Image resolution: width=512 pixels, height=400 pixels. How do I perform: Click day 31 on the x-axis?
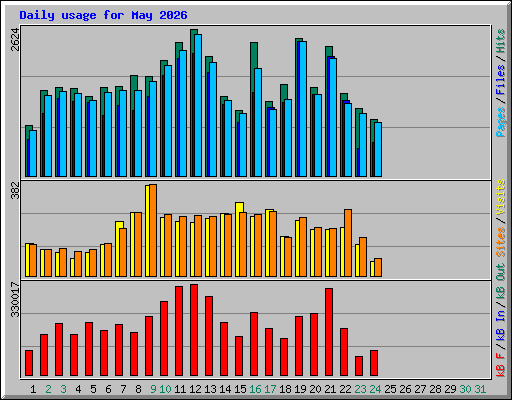point(480,389)
